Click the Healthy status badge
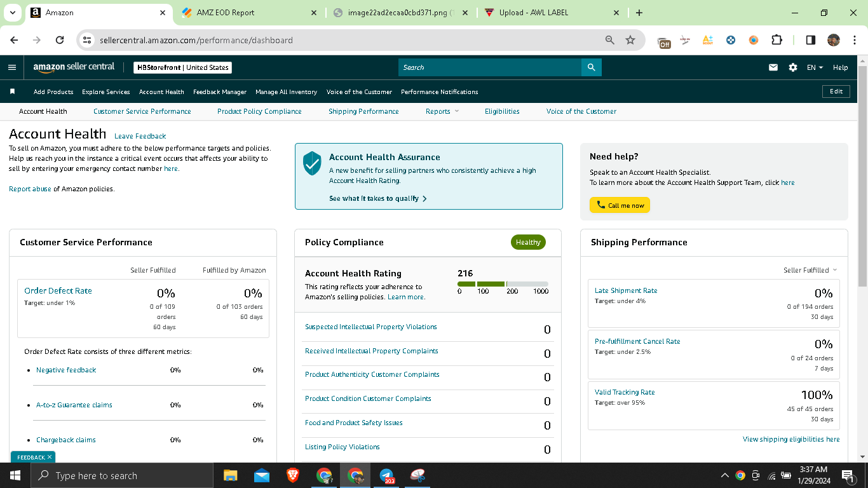 (528, 242)
